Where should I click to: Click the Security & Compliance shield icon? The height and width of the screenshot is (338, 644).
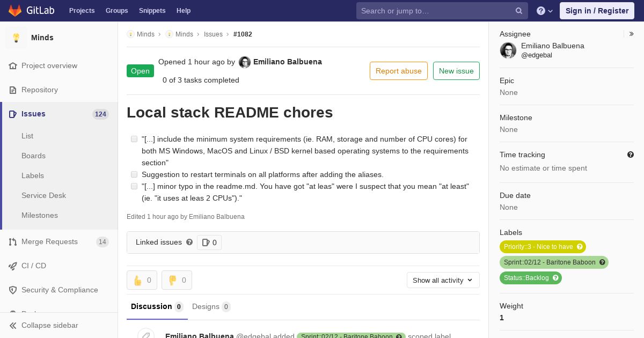[13, 290]
